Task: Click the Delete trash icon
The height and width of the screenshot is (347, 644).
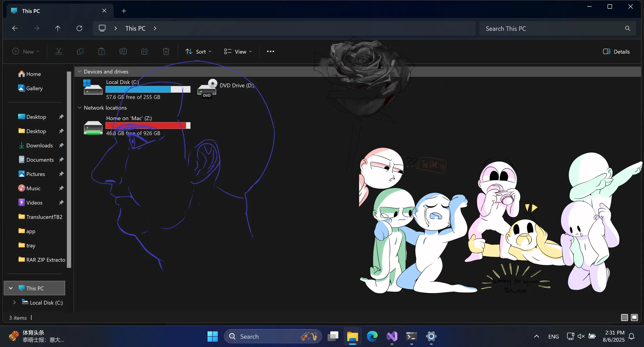Action: coord(166,51)
